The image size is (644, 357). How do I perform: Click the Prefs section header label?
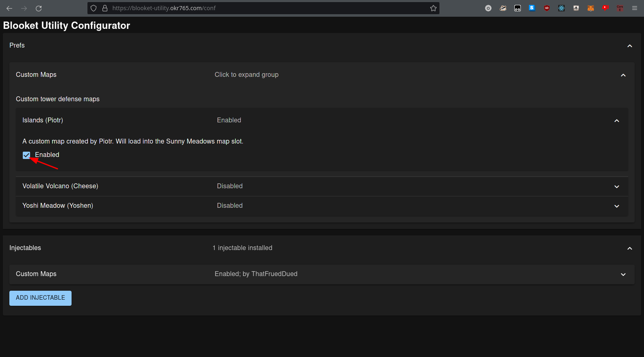[x=17, y=45]
